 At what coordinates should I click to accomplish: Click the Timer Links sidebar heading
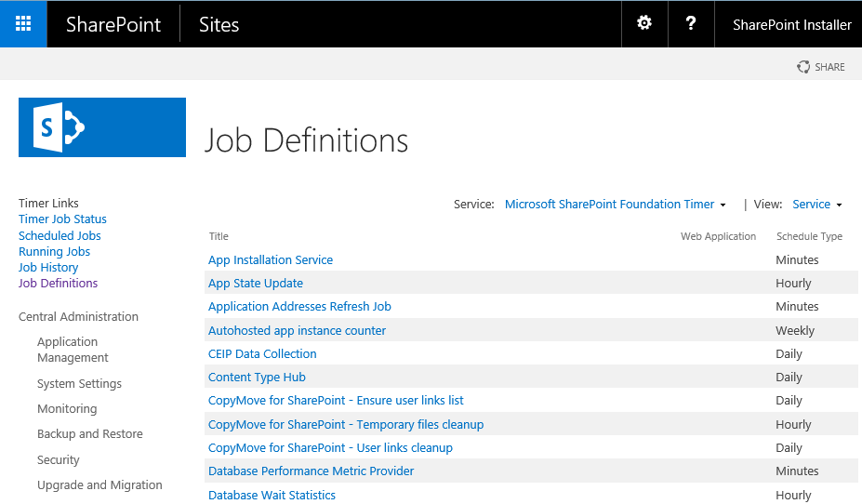[x=48, y=204]
